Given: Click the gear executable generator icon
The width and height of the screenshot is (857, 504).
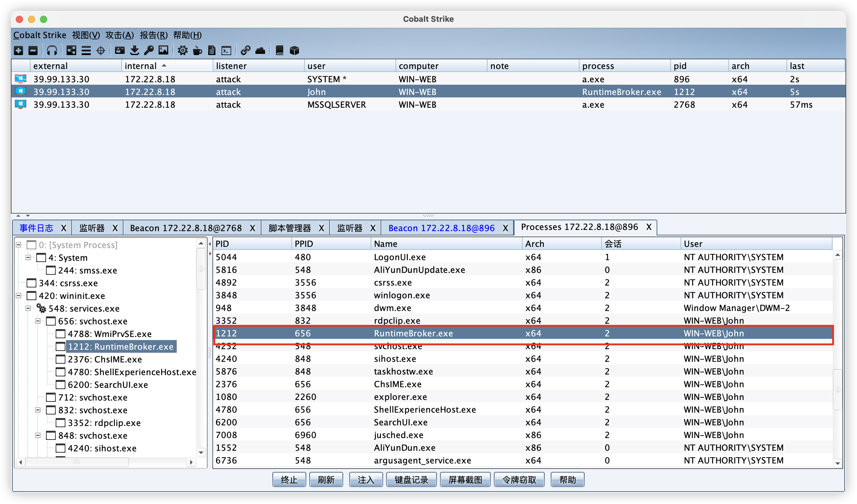Looking at the screenshot, I should 182,51.
